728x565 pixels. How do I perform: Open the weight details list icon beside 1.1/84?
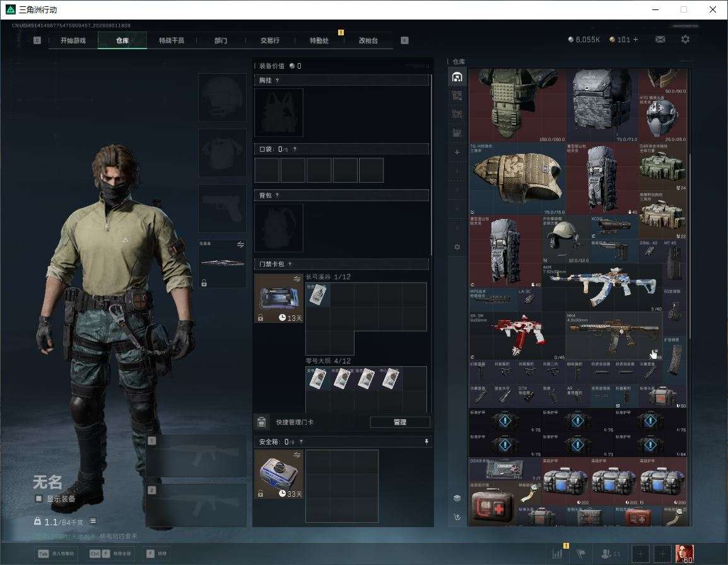coord(92,521)
